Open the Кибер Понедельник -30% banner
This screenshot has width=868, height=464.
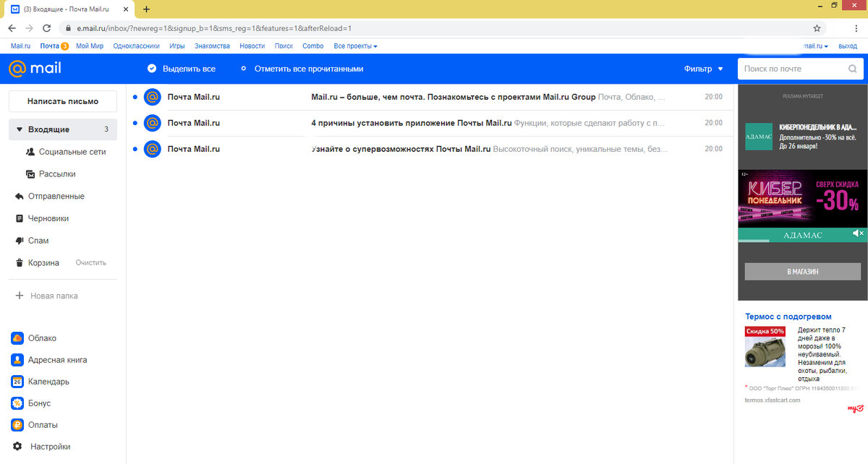(801, 199)
